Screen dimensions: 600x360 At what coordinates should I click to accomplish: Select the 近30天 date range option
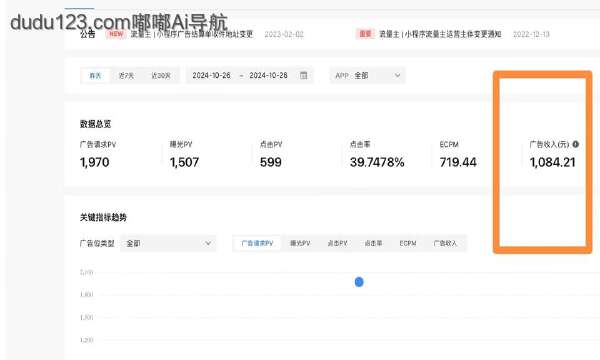pos(161,76)
